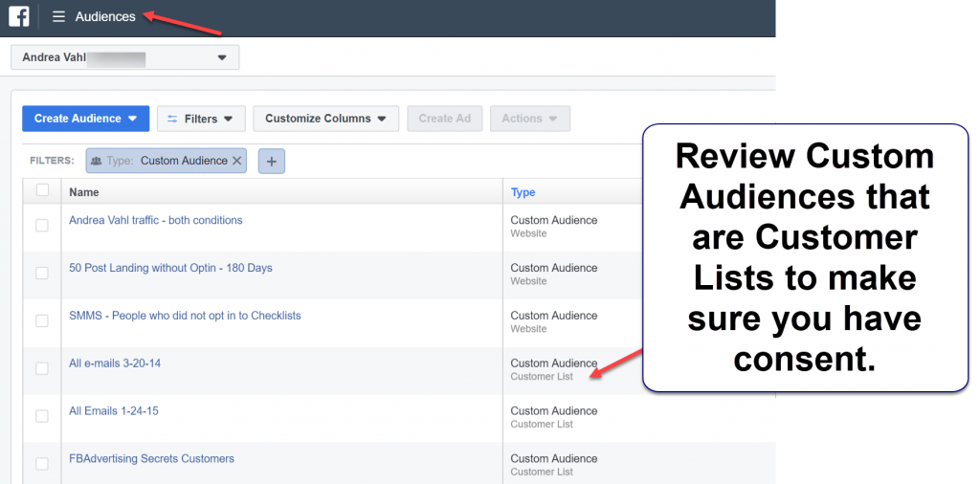Open the Andrea Vahl account dropdown

[x=125, y=57]
